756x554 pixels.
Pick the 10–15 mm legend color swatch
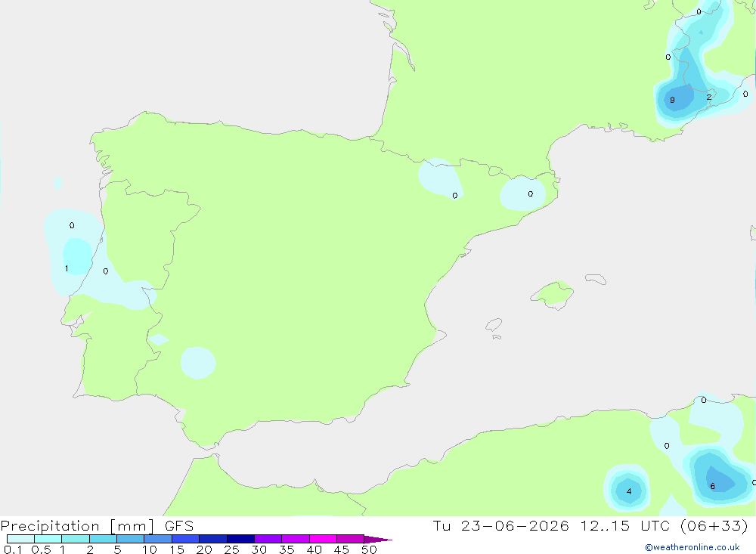(x=158, y=539)
